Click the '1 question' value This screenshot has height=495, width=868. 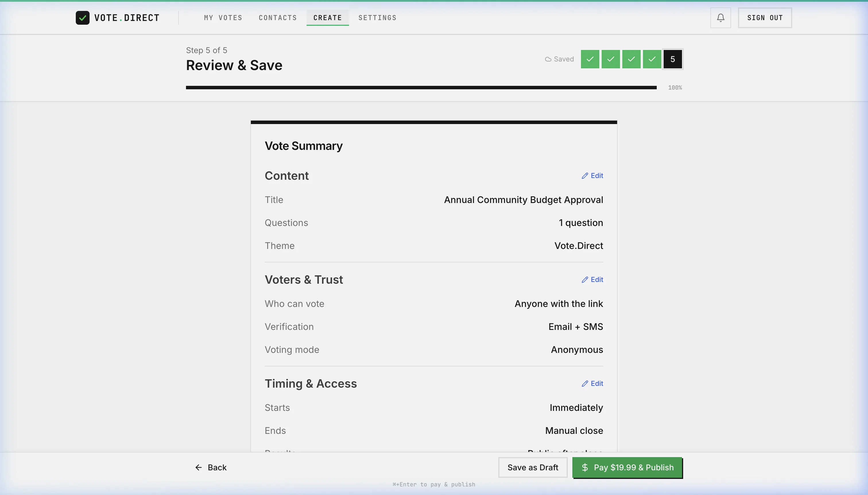click(581, 223)
